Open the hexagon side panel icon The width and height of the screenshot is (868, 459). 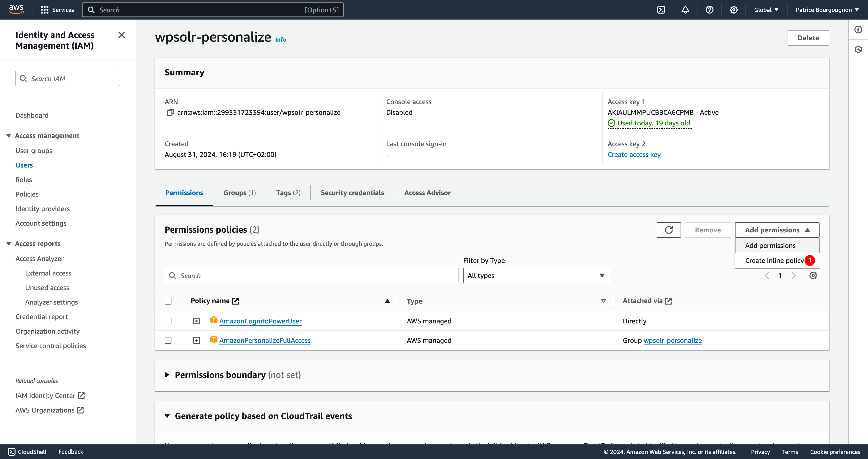(x=858, y=49)
